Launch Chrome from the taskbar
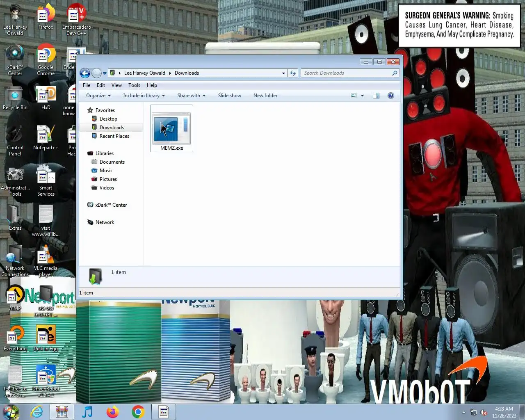Viewport: 525px width, 420px height. [x=138, y=412]
